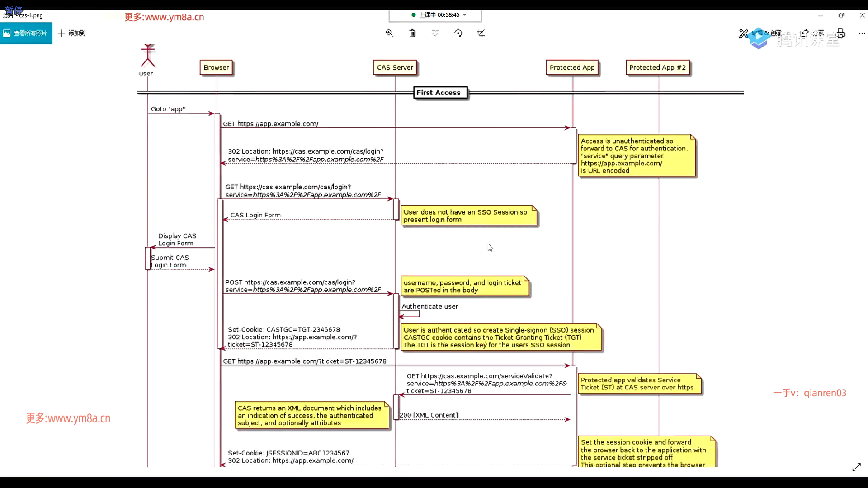The height and width of the screenshot is (488, 868).
Task: Click the Protected App #2 box
Action: [x=657, y=67]
